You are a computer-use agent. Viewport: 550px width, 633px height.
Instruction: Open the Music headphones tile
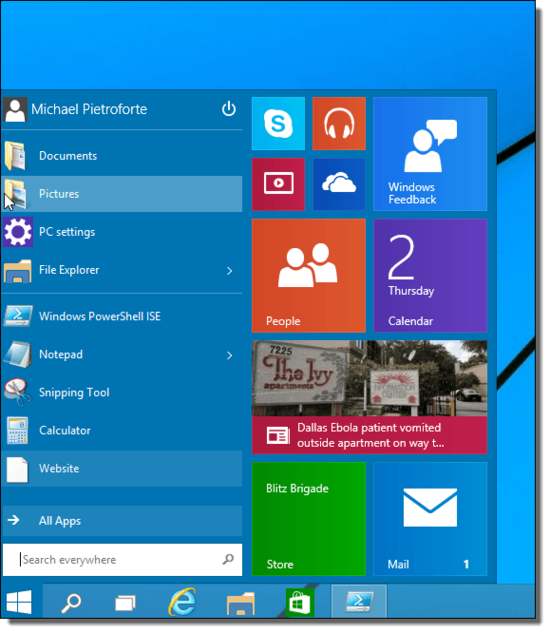coord(339,124)
